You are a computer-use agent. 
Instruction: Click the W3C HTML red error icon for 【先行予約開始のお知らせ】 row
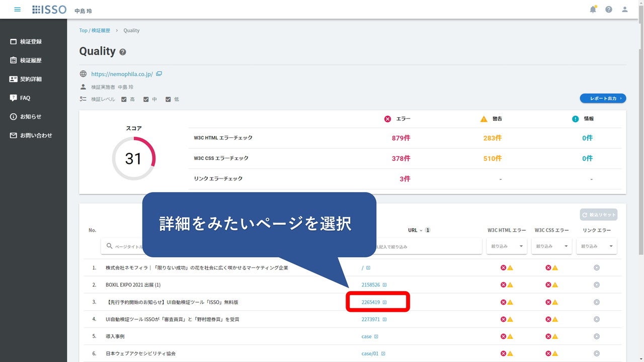(503, 302)
